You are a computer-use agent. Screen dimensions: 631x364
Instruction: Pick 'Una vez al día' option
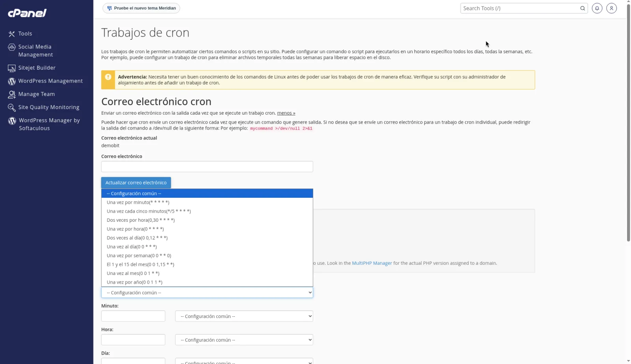tap(207, 247)
